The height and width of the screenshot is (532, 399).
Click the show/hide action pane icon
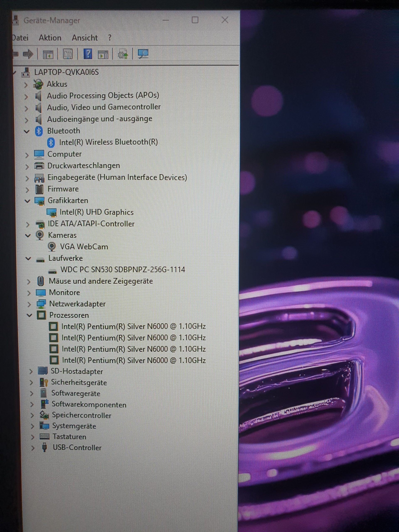(x=103, y=55)
